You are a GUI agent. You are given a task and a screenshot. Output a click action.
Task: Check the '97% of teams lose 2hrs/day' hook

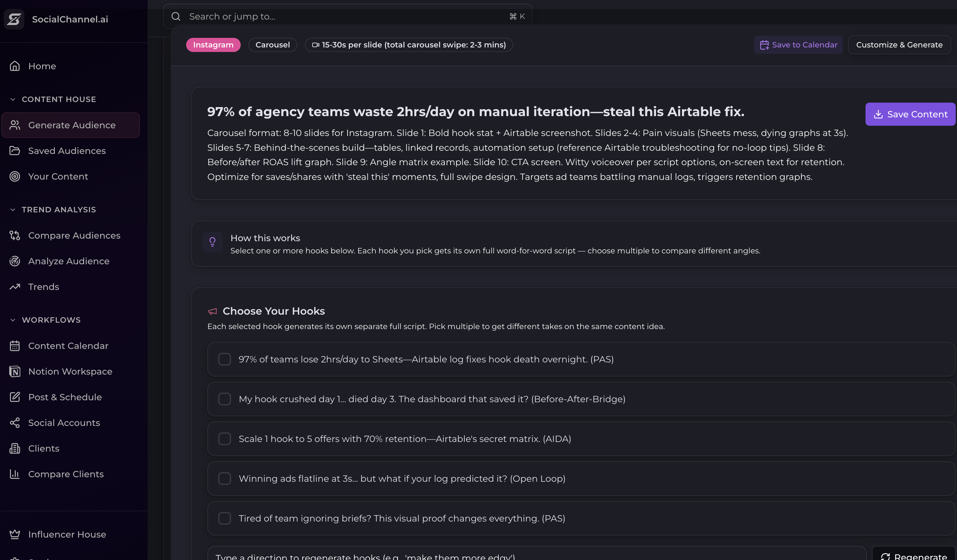[x=224, y=359]
